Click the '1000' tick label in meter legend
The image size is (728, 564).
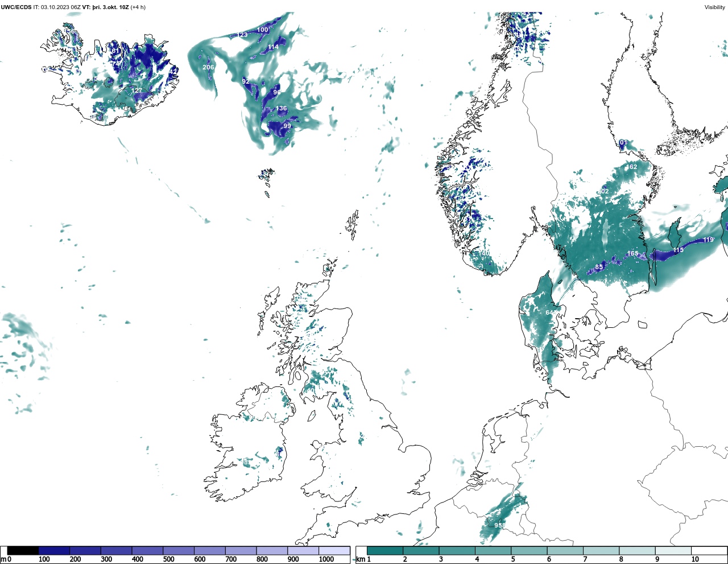(326, 559)
